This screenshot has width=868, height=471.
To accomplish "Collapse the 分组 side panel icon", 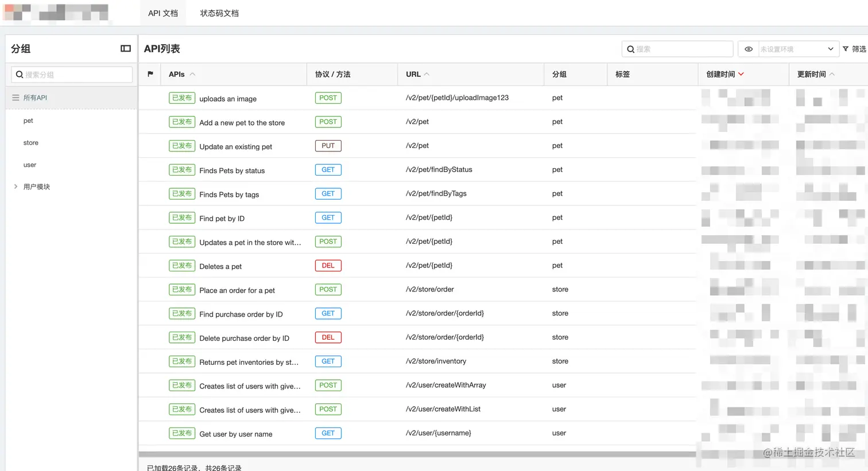I will coord(126,49).
